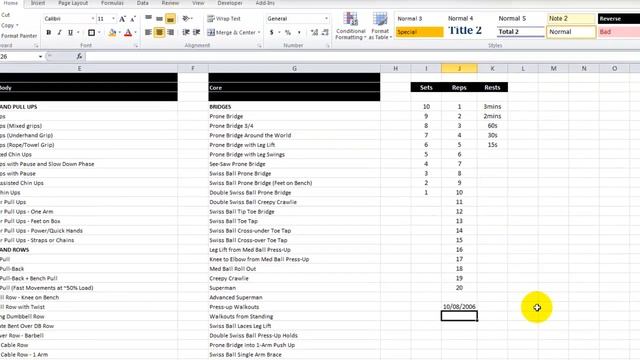Click the Format Painter button
This screenshot has height=360, width=640.
[x=19, y=36]
